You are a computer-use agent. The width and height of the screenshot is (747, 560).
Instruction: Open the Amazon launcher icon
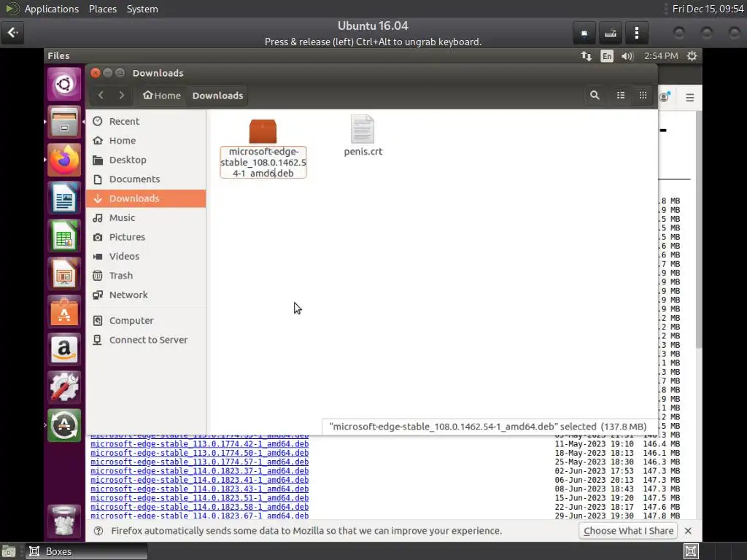(64, 349)
